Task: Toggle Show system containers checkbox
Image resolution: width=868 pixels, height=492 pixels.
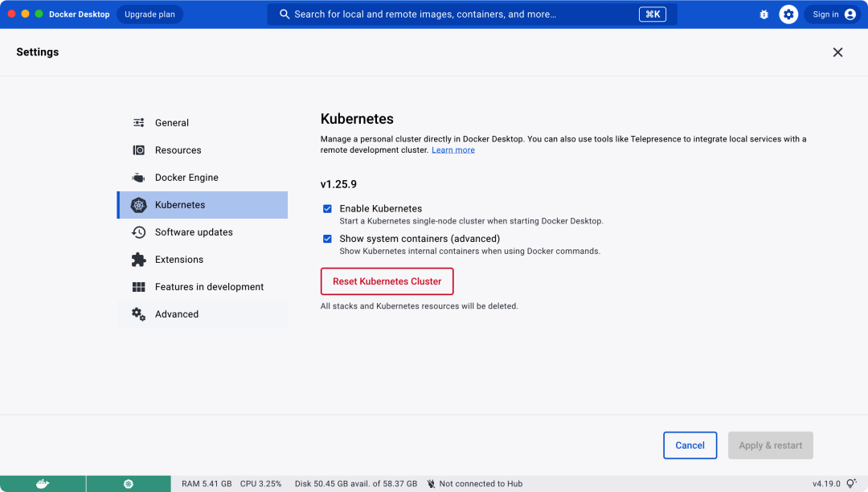Action: [x=327, y=239]
